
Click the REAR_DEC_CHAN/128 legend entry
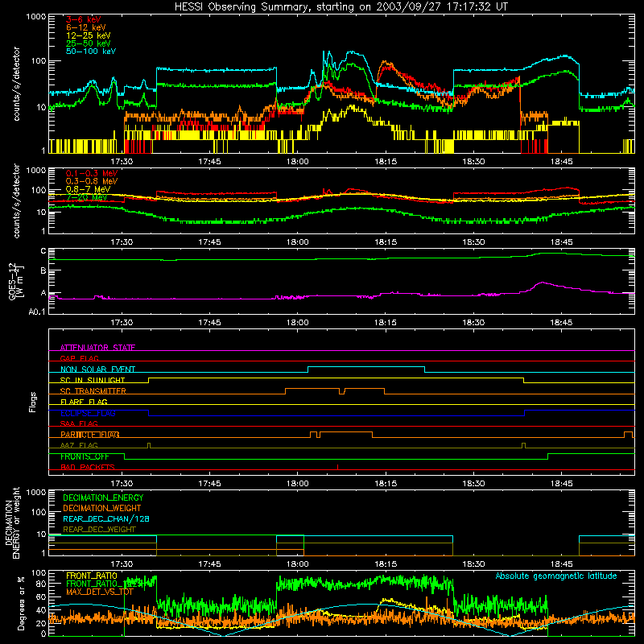click(106, 518)
